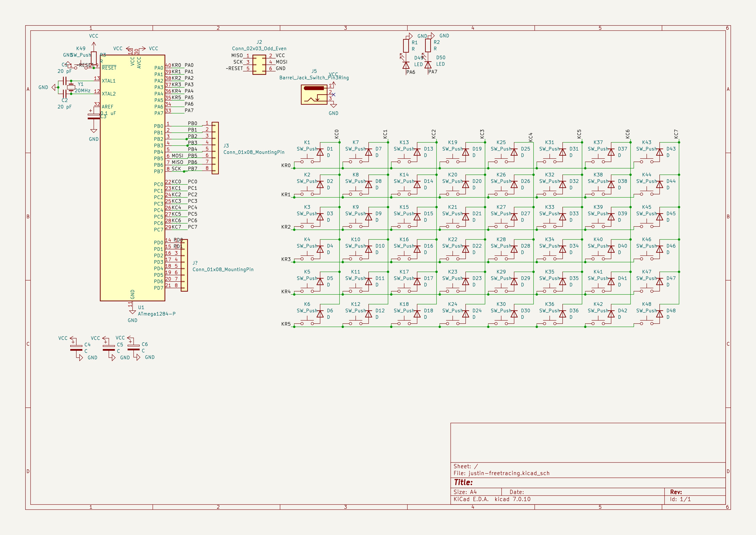Select the R2 resistor symbol
Viewport: 756px width, 535px height.
(x=428, y=46)
